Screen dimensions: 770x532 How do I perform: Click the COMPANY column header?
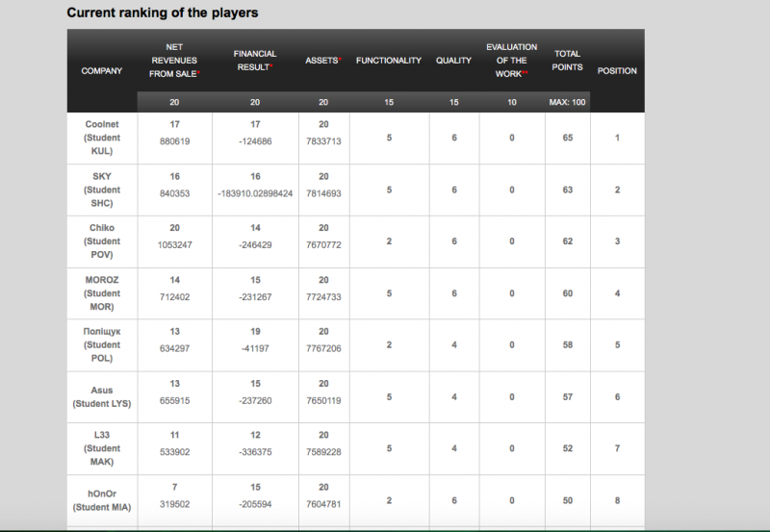coord(101,70)
